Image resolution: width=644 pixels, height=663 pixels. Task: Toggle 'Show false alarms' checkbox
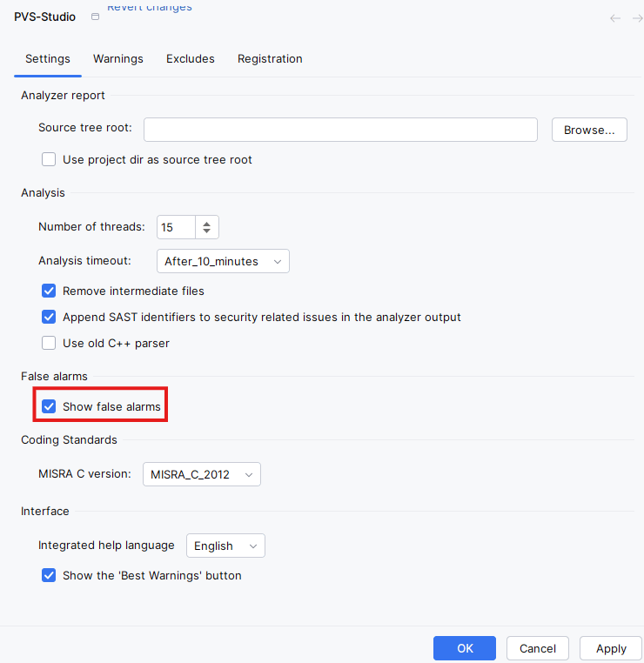[x=50, y=406]
